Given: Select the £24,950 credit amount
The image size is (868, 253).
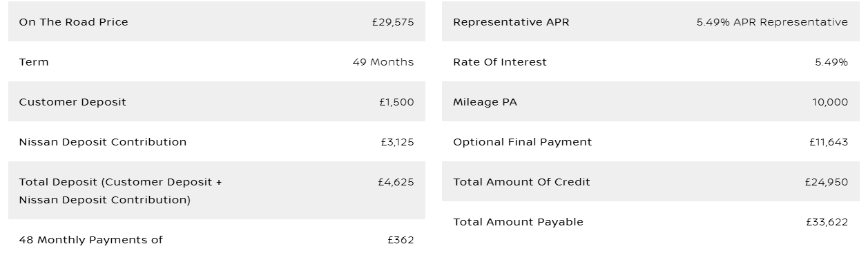Looking at the screenshot, I should (827, 182).
